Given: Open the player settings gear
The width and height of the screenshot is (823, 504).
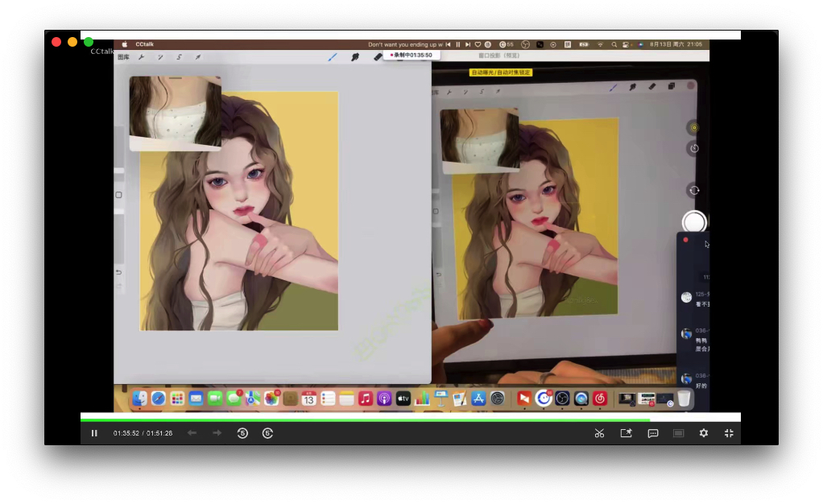Looking at the screenshot, I should [x=704, y=433].
